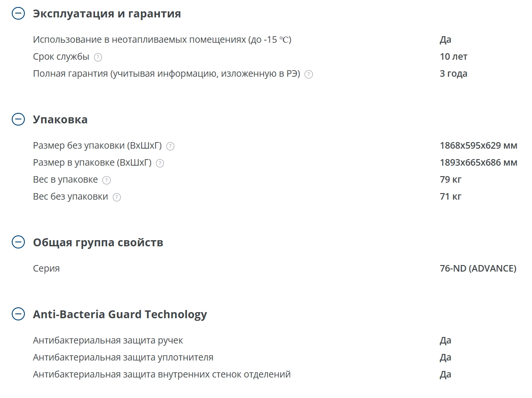This screenshot has width=532, height=398.
Task: Click the Упаковка heading text
Action: [60, 119]
